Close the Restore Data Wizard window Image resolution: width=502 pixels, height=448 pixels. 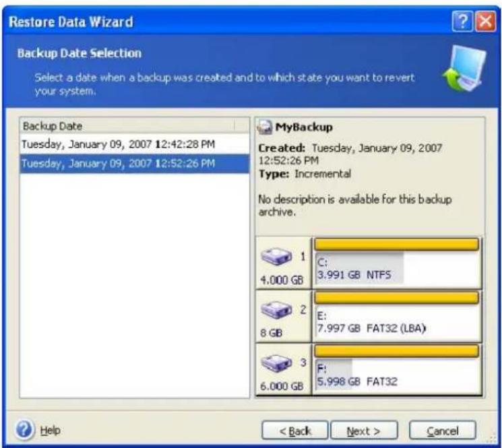pyautogui.click(x=486, y=22)
